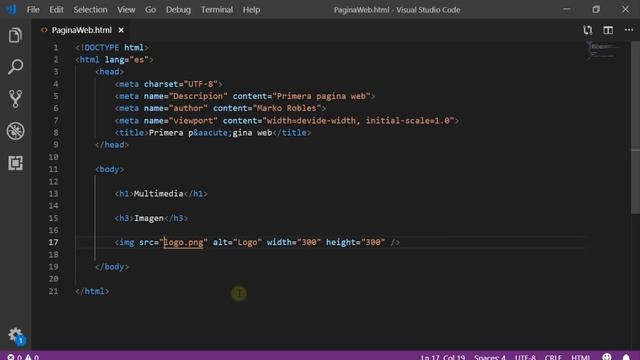
Task: Click the Ln 17, Col 19 indicator
Action: (442, 357)
